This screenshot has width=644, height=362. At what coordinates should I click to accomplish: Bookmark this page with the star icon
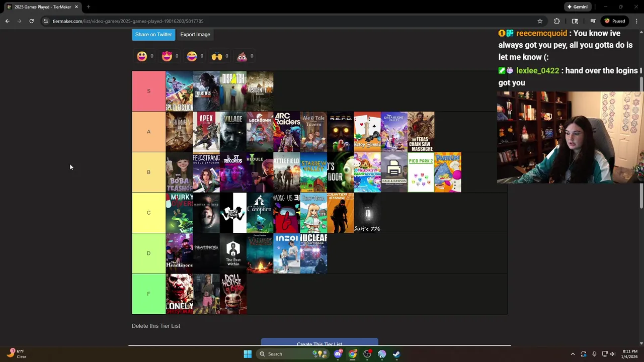pos(540,21)
